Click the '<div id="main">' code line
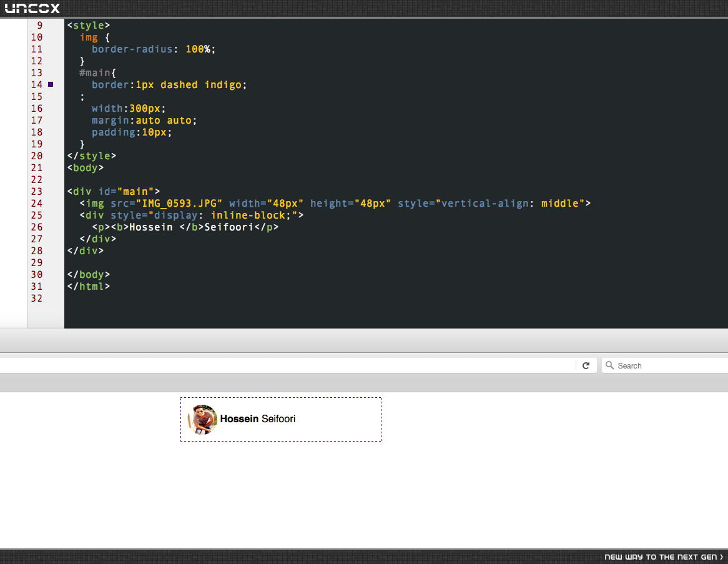Screen dimensions: 728x564 coord(113,192)
